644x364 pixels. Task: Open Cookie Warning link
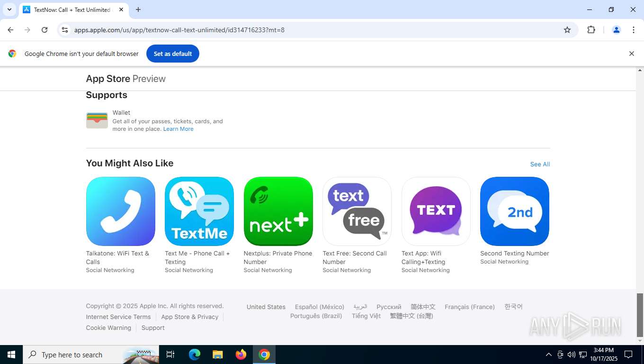point(108,328)
